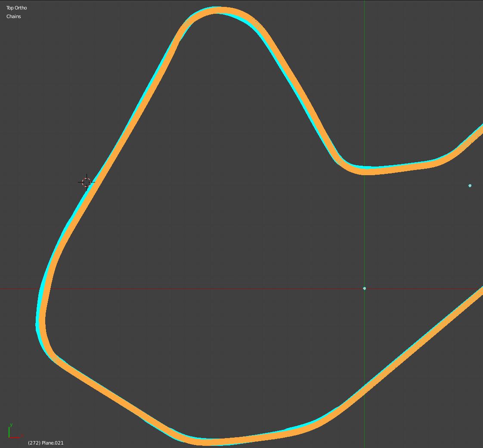The image size is (483, 448).
Task: Click the "Chains" viewport label
Action: click(x=14, y=16)
